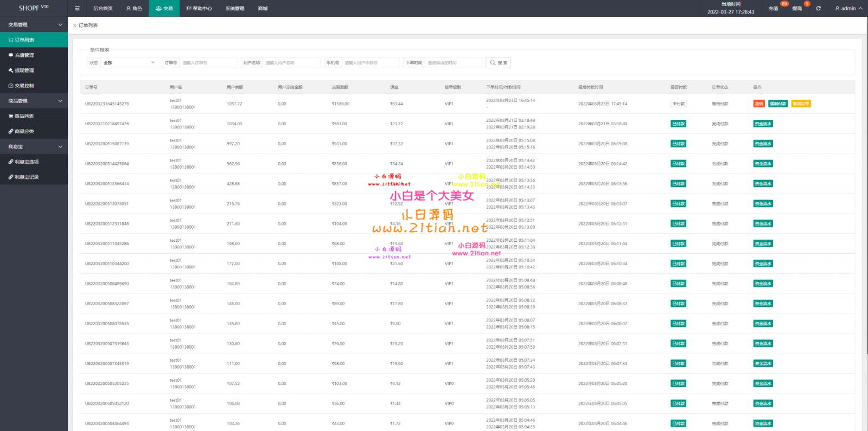Click 资金流水 button for order UB2203200510344200
Viewport: 868px width, 431px height.
coord(763,263)
